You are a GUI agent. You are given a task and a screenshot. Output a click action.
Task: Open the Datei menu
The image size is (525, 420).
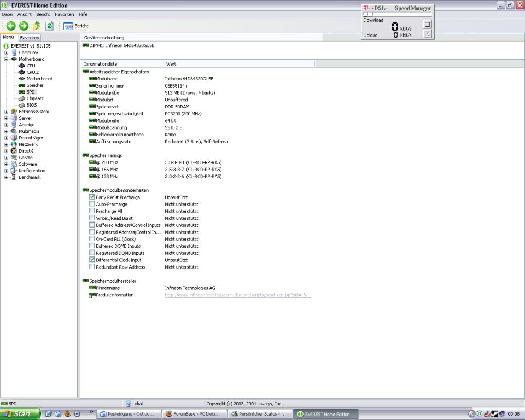pos(7,14)
